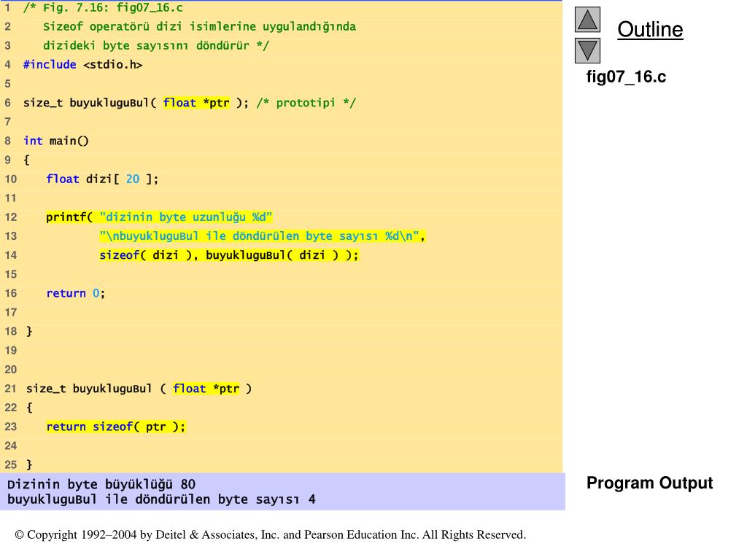Select 'float dizi[ 20 ];' declaration
The height and width of the screenshot is (560, 747).
click(x=102, y=179)
